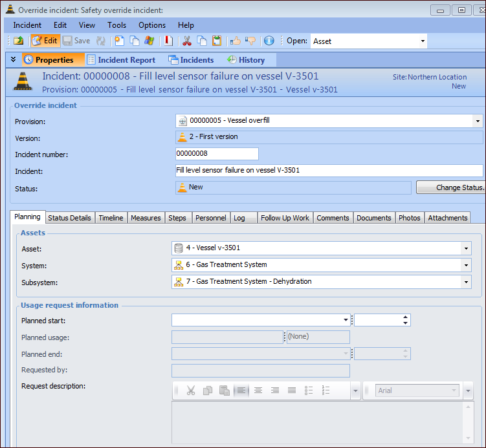Expand the Provision dropdown
Screen dimensions: 486x448
pos(477,121)
